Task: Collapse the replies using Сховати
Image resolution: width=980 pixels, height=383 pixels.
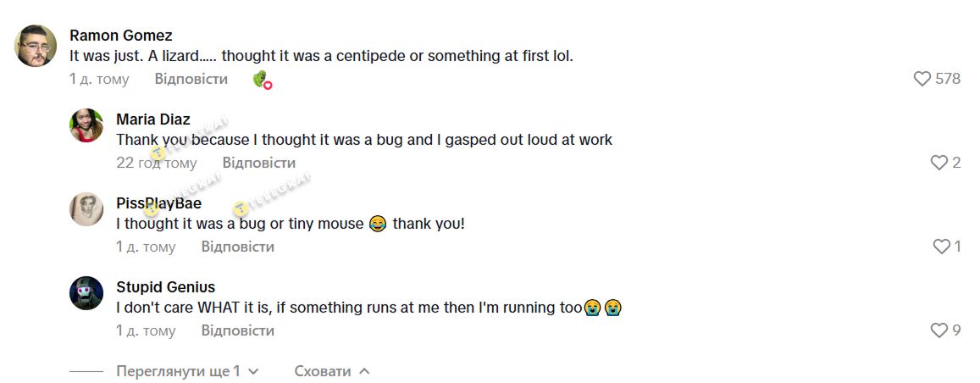Action: click(x=332, y=371)
